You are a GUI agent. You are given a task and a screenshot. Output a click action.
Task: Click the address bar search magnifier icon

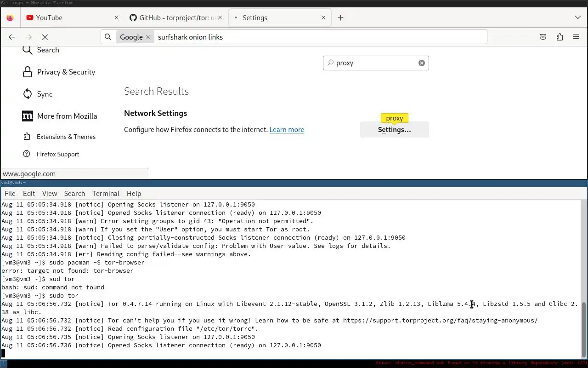tap(108, 37)
